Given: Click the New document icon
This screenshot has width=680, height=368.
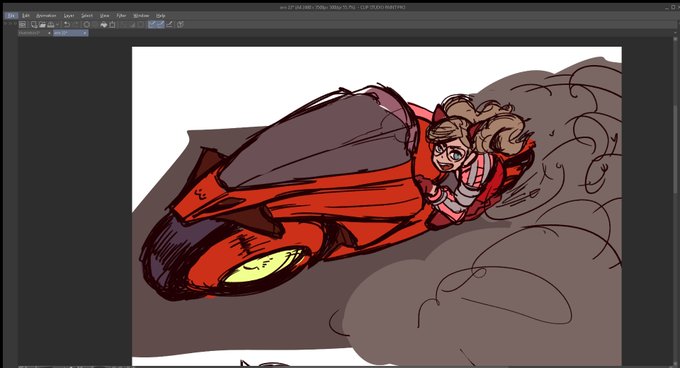Looking at the screenshot, I should click(x=34, y=25).
